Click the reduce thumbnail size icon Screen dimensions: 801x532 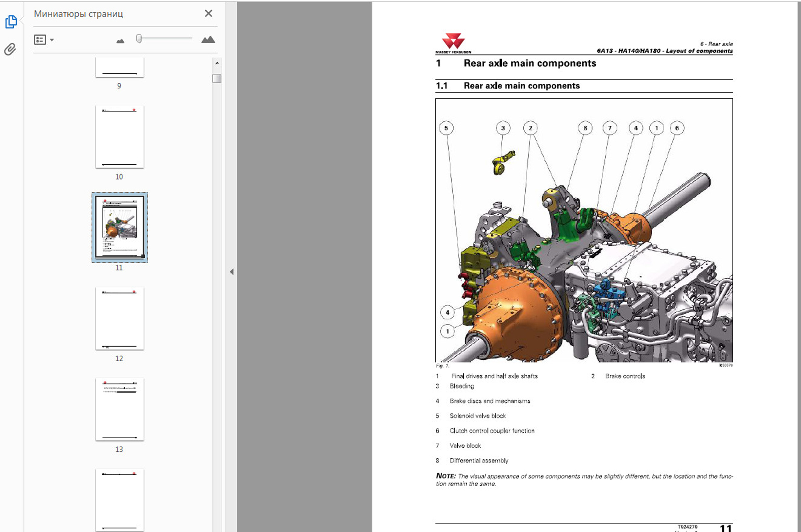120,41
